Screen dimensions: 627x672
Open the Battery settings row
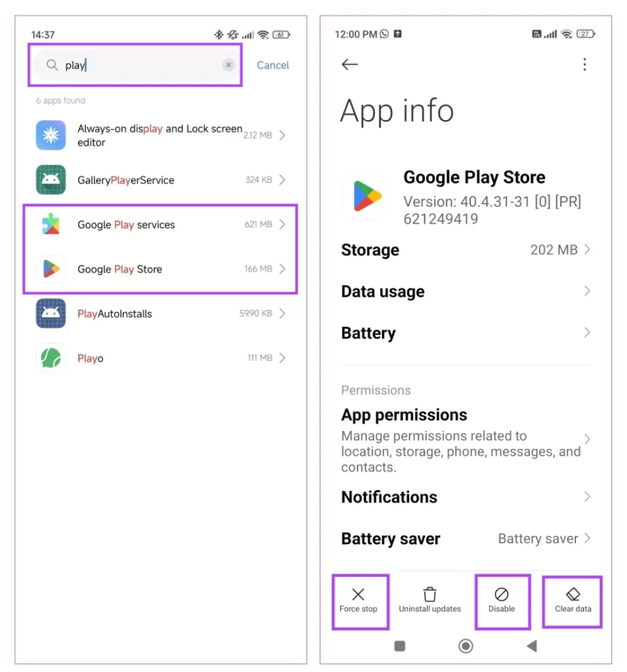[x=466, y=333]
